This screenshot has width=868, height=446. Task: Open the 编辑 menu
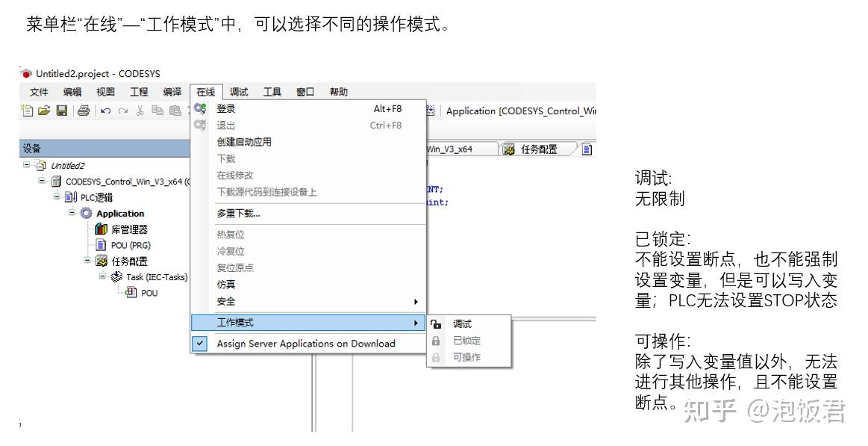[72, 92]
